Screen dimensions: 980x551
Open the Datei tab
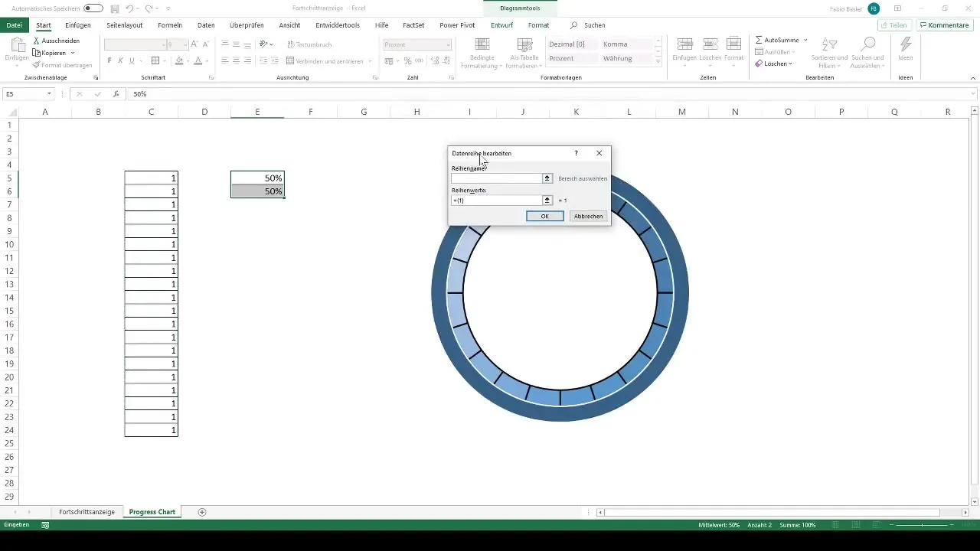pos(14,25)
